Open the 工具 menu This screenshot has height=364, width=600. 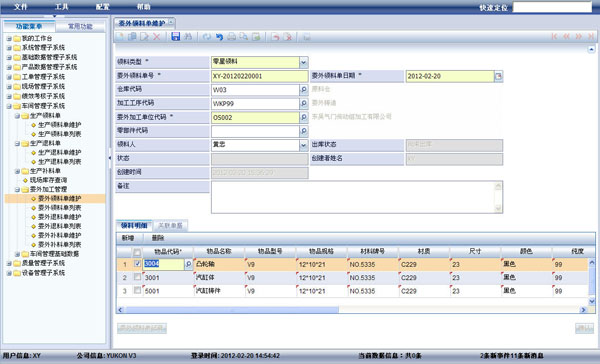(62, 7)
